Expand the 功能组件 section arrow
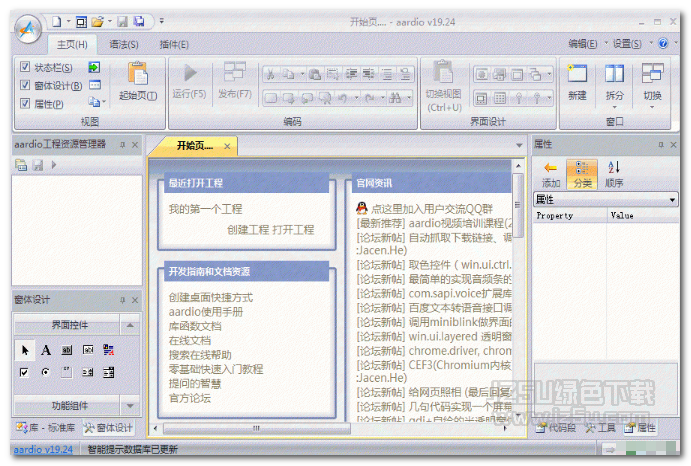 pyautogui.click(x=130, y=406)
